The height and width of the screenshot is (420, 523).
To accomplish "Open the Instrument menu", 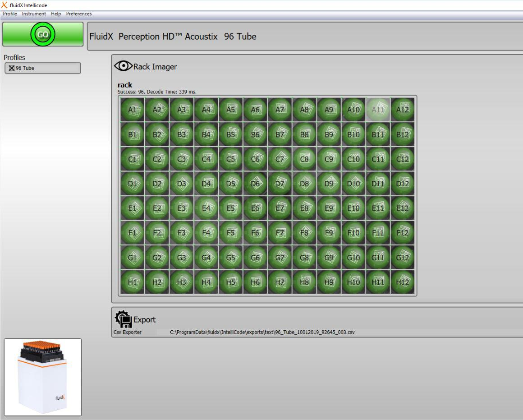I will tap(34, 14).
